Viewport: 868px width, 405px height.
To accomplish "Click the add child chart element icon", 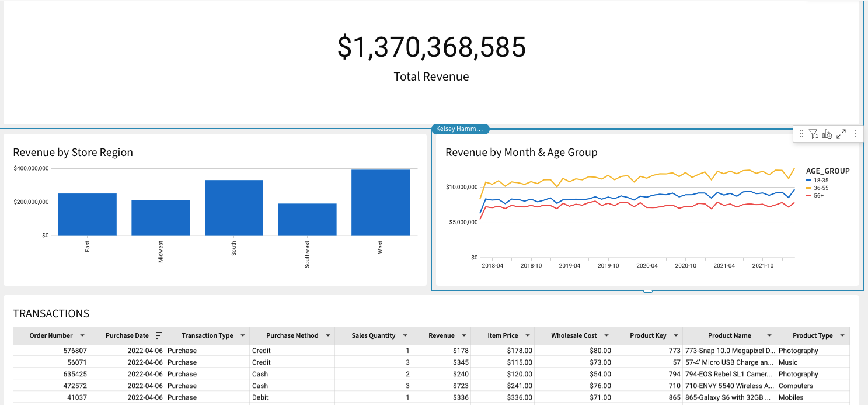I will click(827, 134).
